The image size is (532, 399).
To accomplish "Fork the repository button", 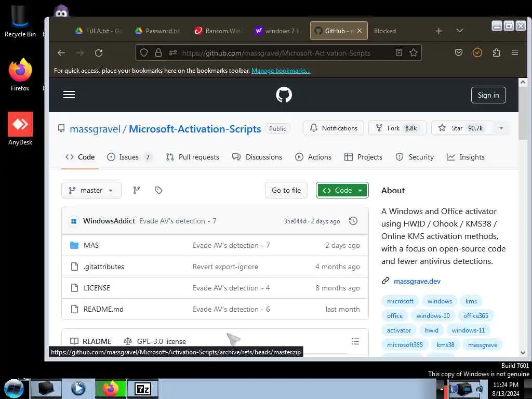I will point(397,128).
